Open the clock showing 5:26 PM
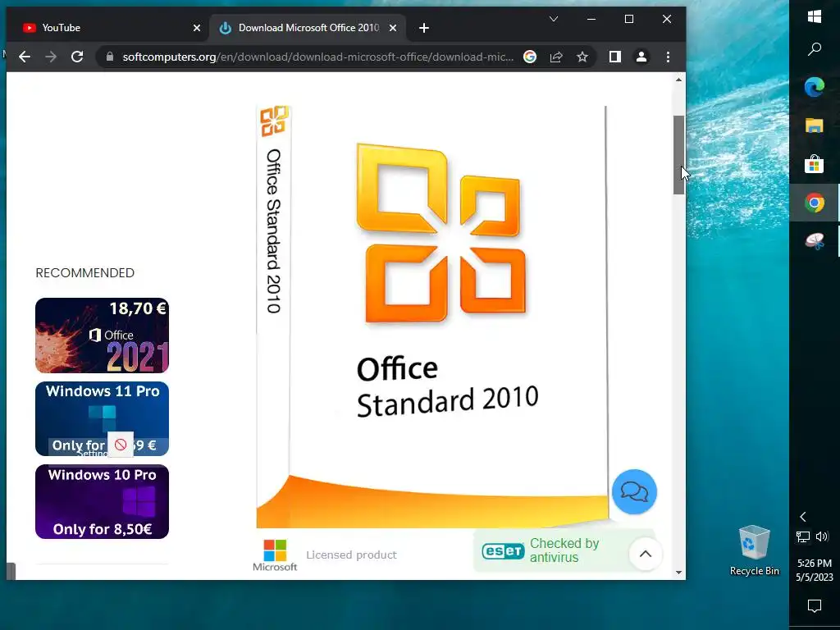840x630 pixels. tap(815, 570)
